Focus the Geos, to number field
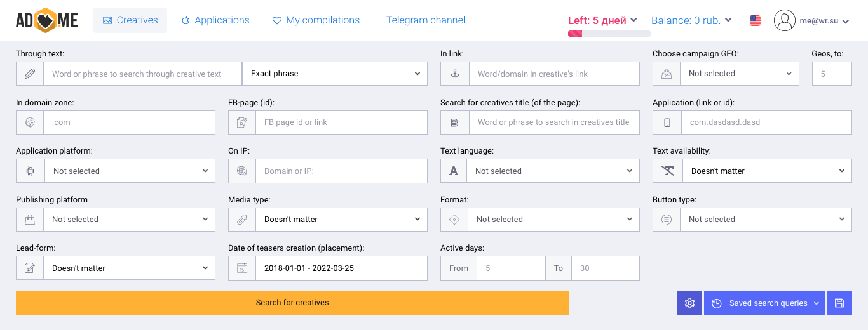The width and height of the screenshot is (868, 330). coord(832,74)
